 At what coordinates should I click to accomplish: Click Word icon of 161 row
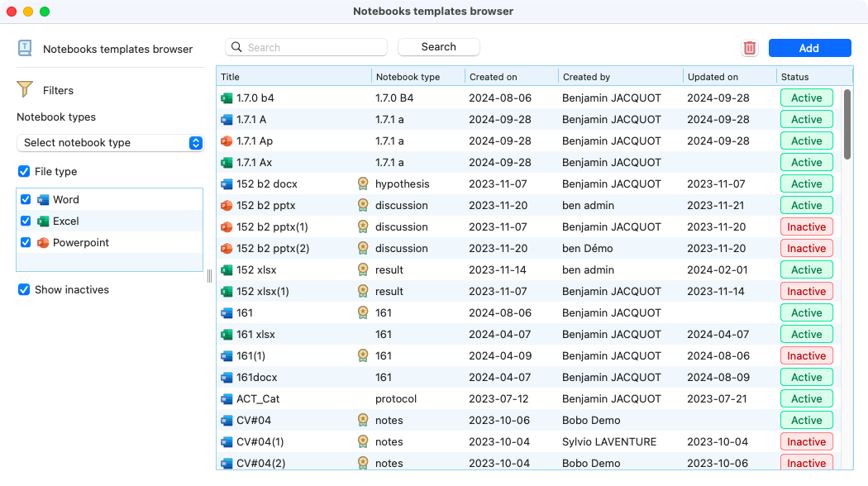[227, 312]
